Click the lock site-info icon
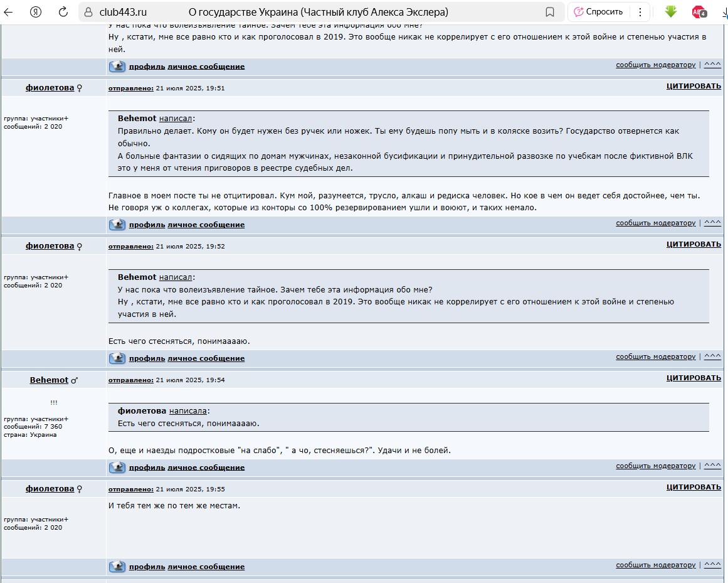Screen dimensions: 728x583 point(88,12)
